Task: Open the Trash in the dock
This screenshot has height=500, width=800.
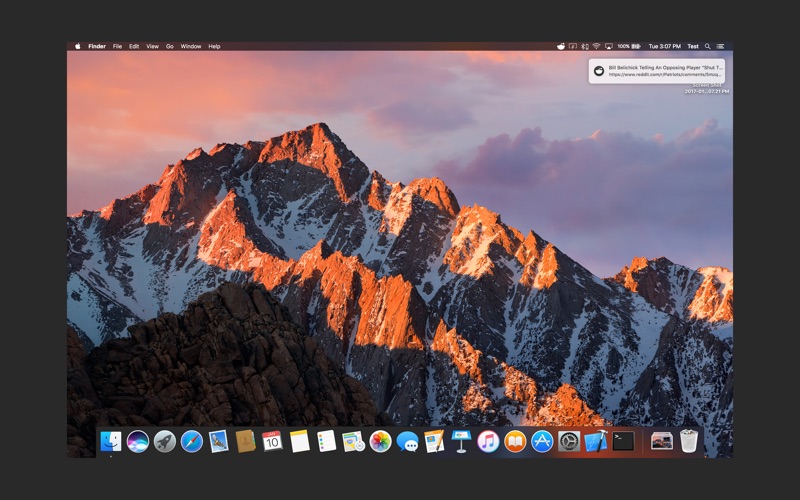Action: point(689,441)
